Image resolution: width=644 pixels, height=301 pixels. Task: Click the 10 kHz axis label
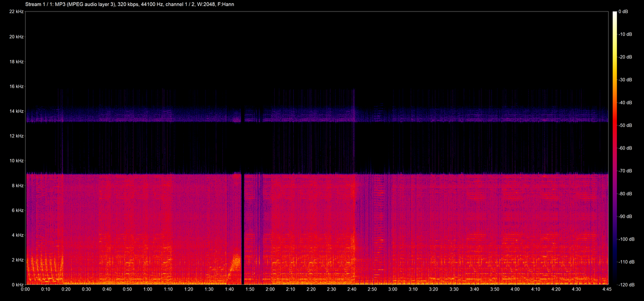[x=16, y=161]
